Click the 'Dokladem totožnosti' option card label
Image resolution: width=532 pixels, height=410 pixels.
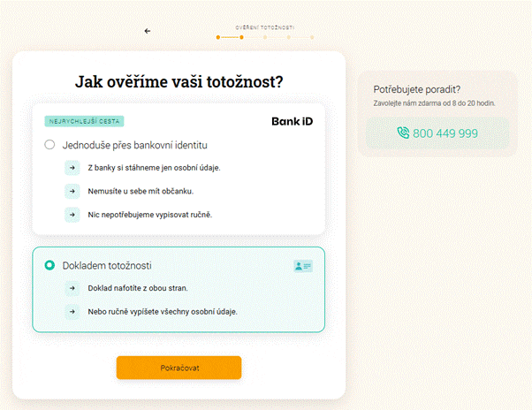pyautogui.click(x=107, y=266)
